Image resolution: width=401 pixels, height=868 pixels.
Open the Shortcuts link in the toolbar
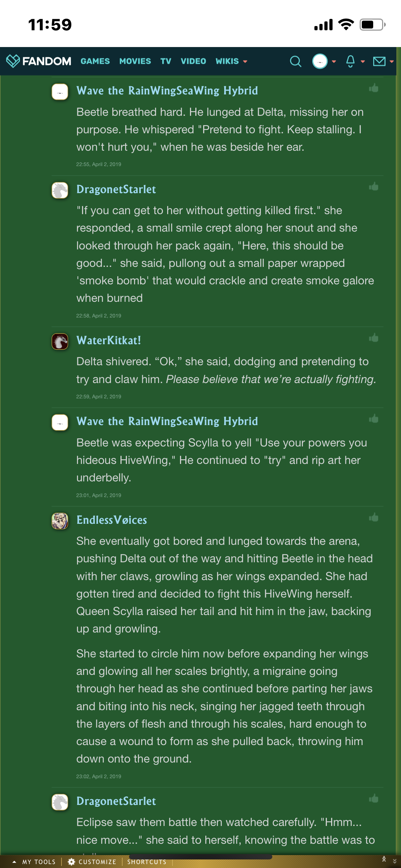[x=146, y=862]
